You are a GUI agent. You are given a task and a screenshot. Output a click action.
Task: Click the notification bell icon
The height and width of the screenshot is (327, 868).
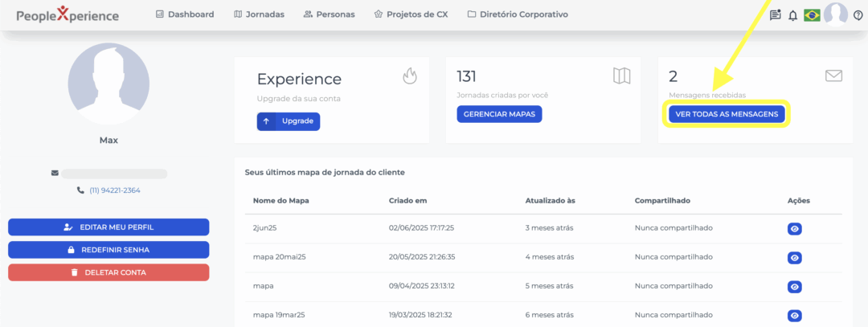tap(793, 15)
